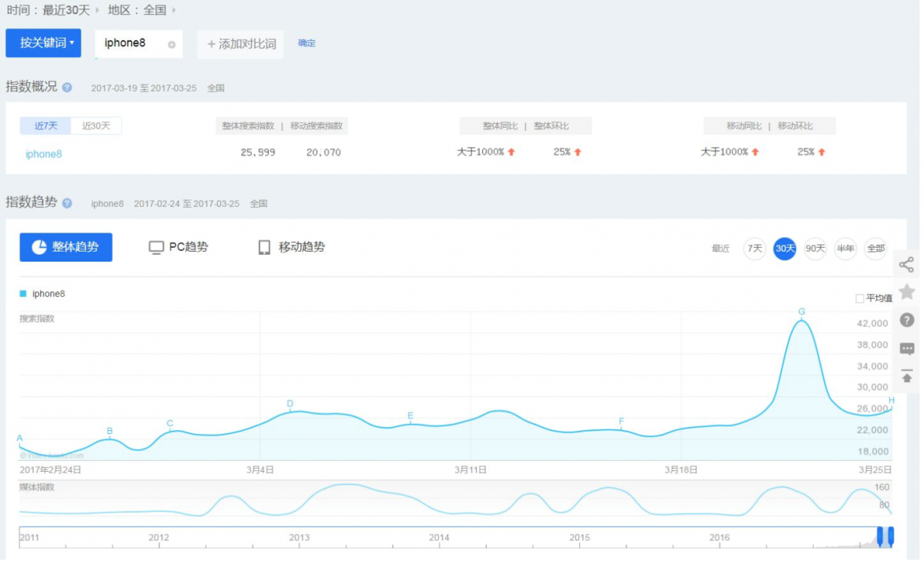Open the 按关键词 dropdown
Screen dimensions: 924x561
tap(43, 43)
